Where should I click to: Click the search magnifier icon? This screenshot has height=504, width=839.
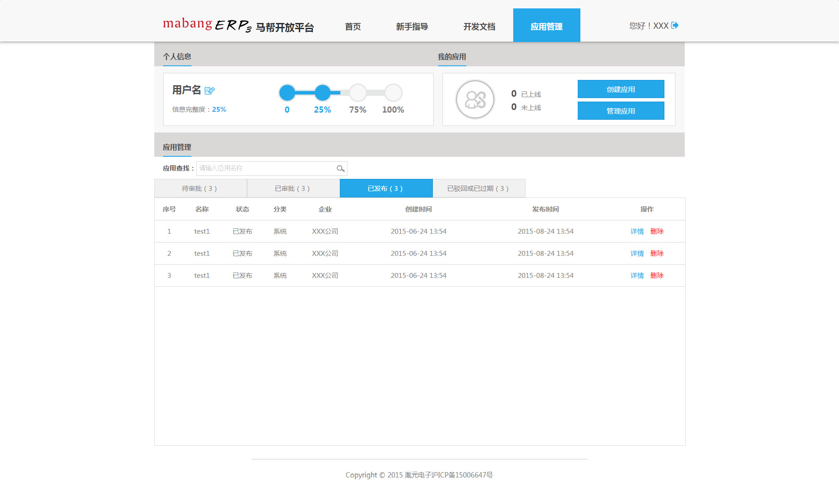(340, 168)
